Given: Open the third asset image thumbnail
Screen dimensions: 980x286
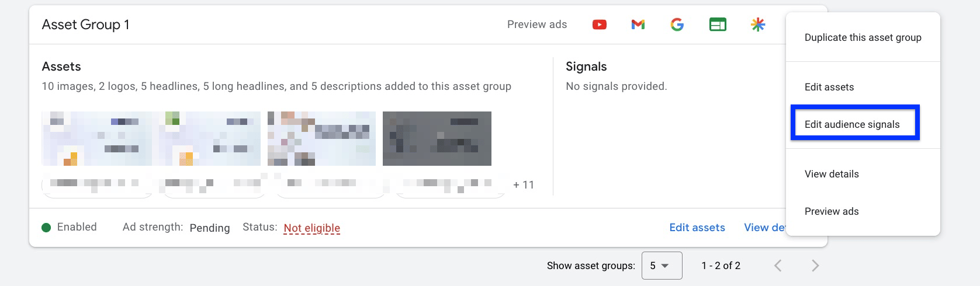Looking at the screenshot, I should 322,139.
